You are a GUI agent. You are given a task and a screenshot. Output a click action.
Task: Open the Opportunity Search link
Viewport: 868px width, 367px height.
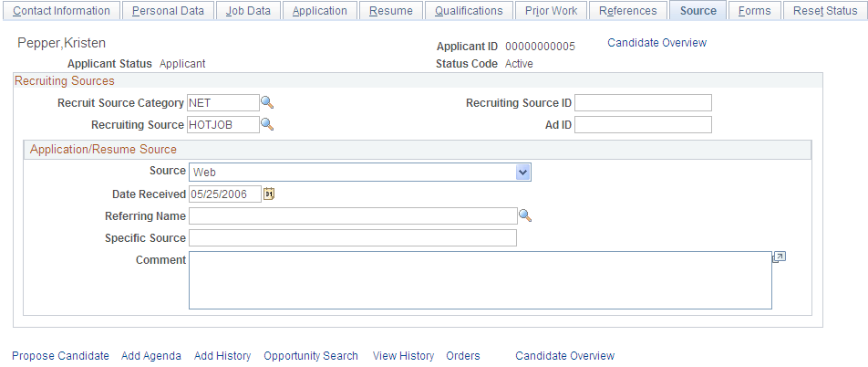click(311, 356)
